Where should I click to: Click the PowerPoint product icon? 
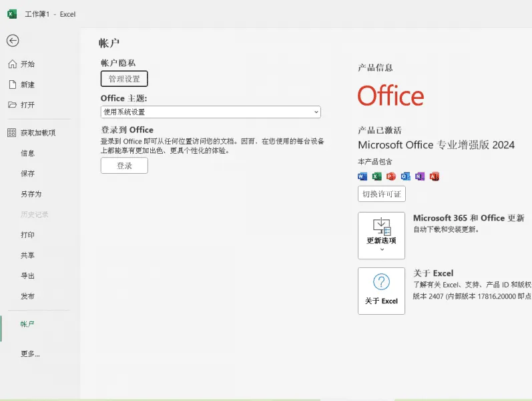(391, 176)
